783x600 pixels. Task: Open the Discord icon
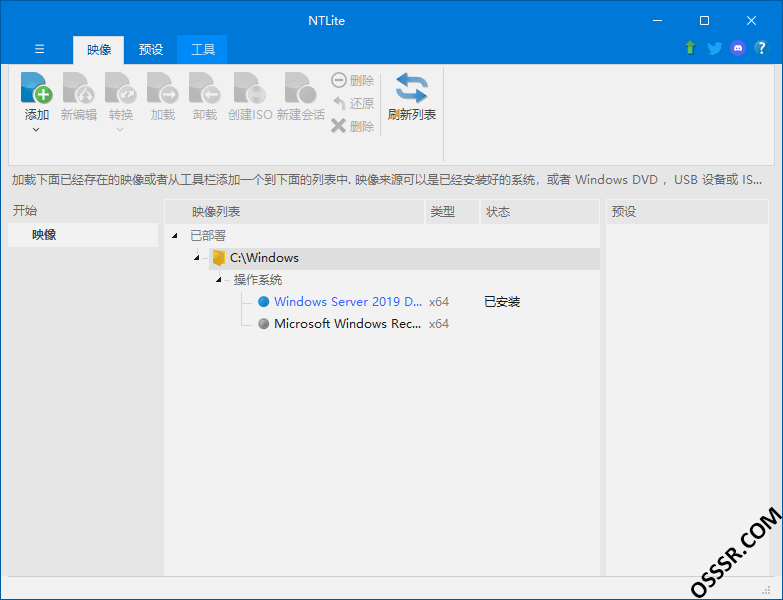(738, 48)
